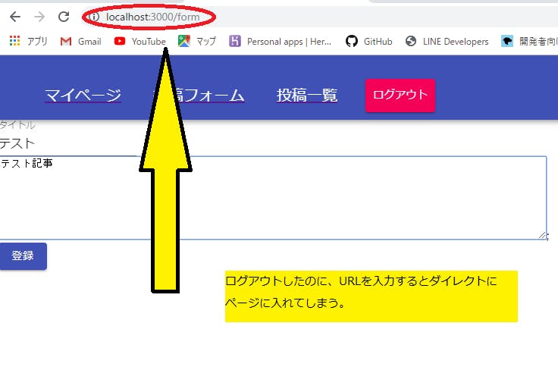Screen dimensions: 558x392
Task: Click the Gmail bookmark label
Action: 89,42
